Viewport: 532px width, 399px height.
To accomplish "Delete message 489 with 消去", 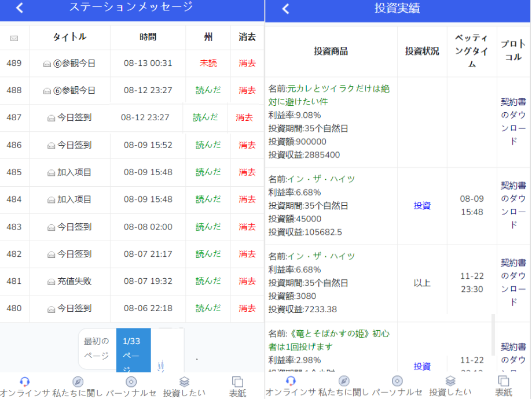I will tap(247, 63).
